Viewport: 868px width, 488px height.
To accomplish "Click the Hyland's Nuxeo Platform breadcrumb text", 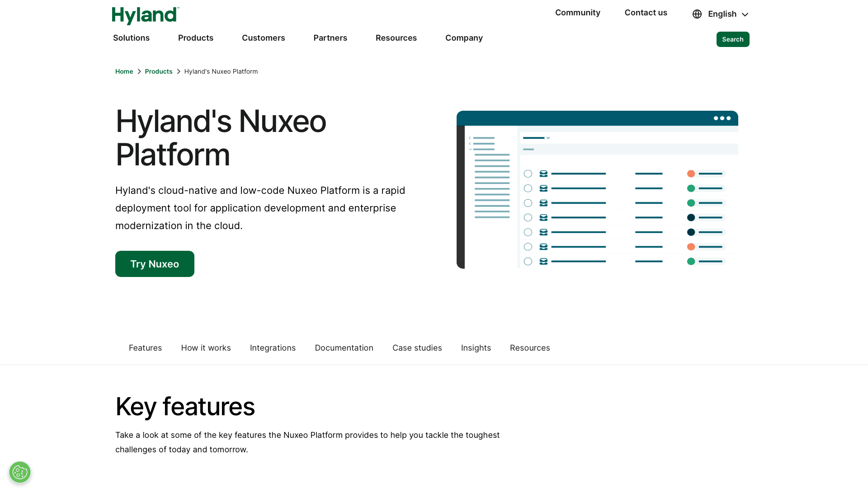I will pos(221,71).
